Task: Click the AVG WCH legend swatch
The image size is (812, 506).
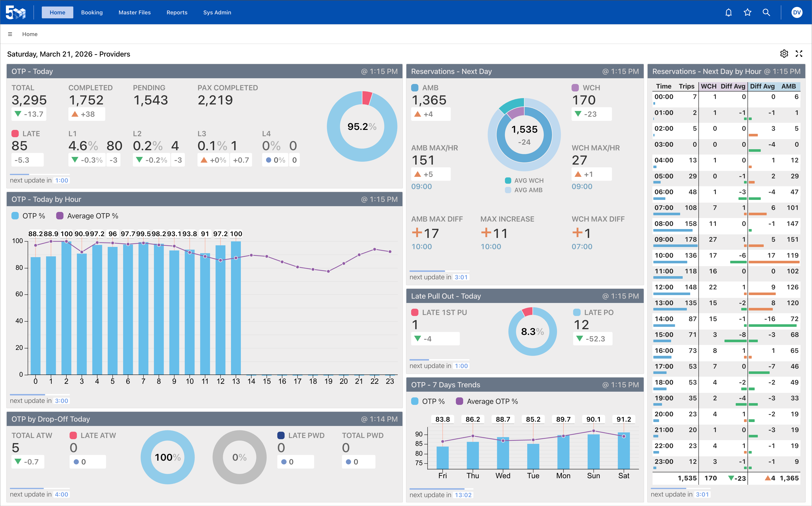Action: (508, 181)
